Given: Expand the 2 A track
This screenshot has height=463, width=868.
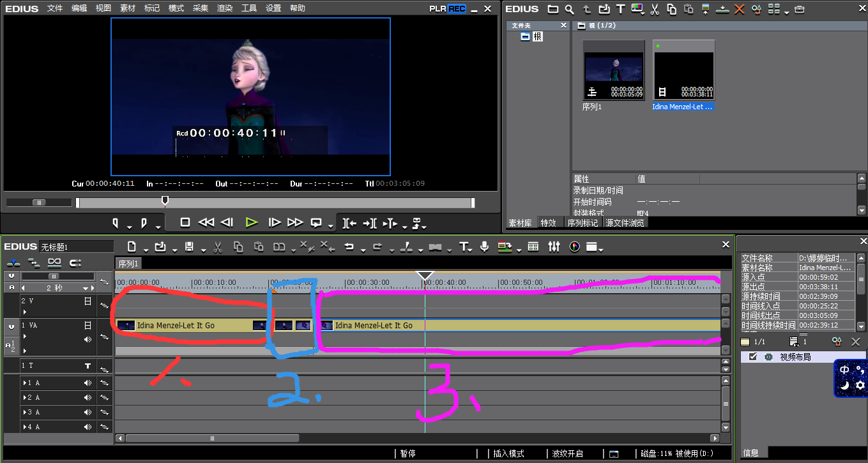Looking at the screenshot, I should click(24, 397).
